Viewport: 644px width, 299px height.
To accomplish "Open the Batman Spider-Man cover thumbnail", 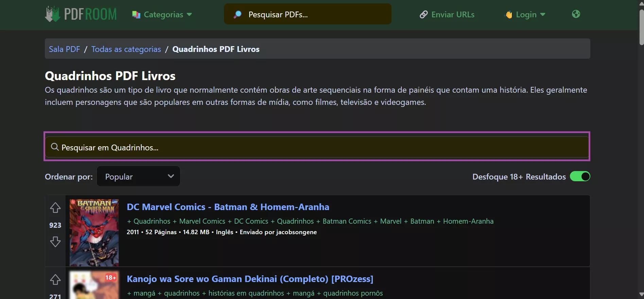I will 94,232.
